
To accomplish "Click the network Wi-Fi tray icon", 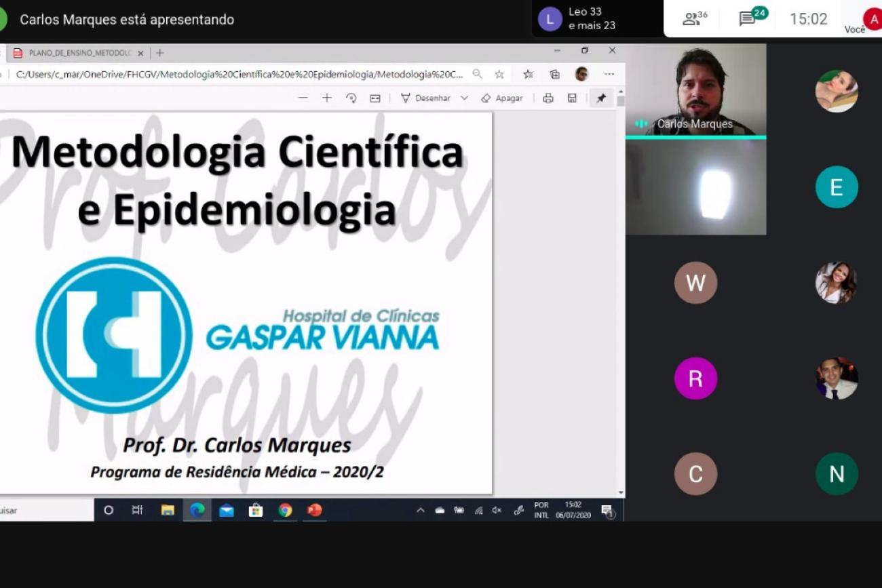I will point(478,510).
